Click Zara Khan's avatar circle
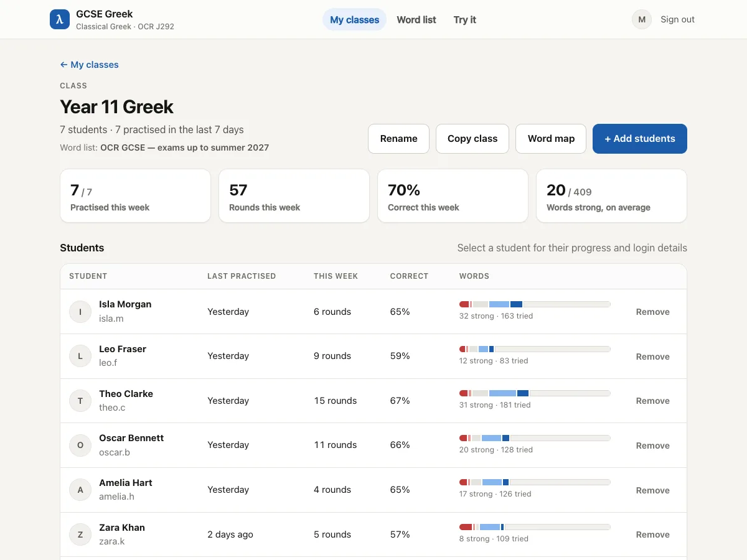 [80, 534]
